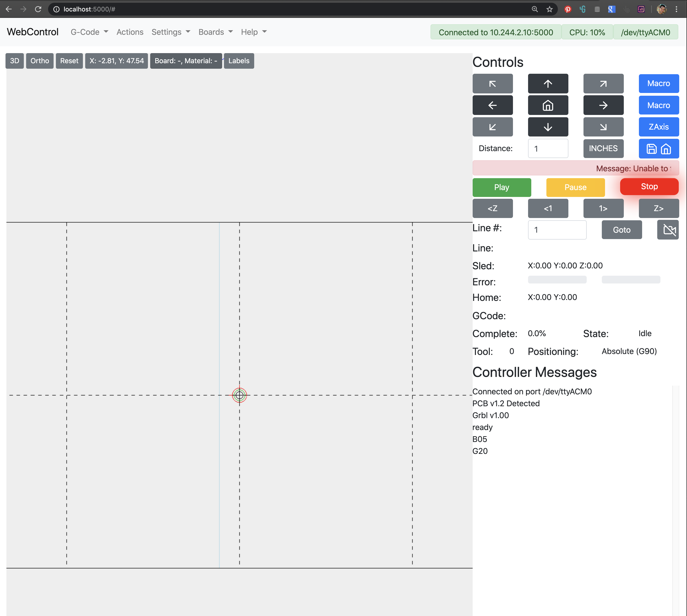
Task: Jog sled right with arrow button
Action: 603,105
